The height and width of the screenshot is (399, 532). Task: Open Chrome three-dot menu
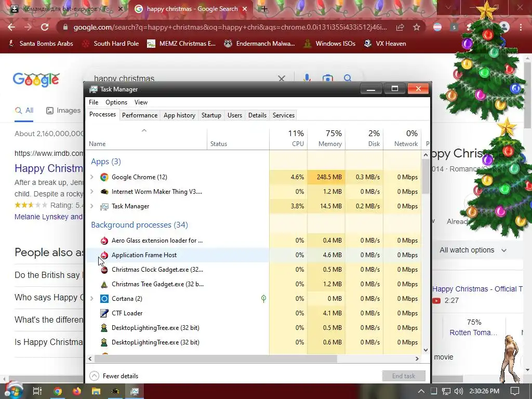521,27
